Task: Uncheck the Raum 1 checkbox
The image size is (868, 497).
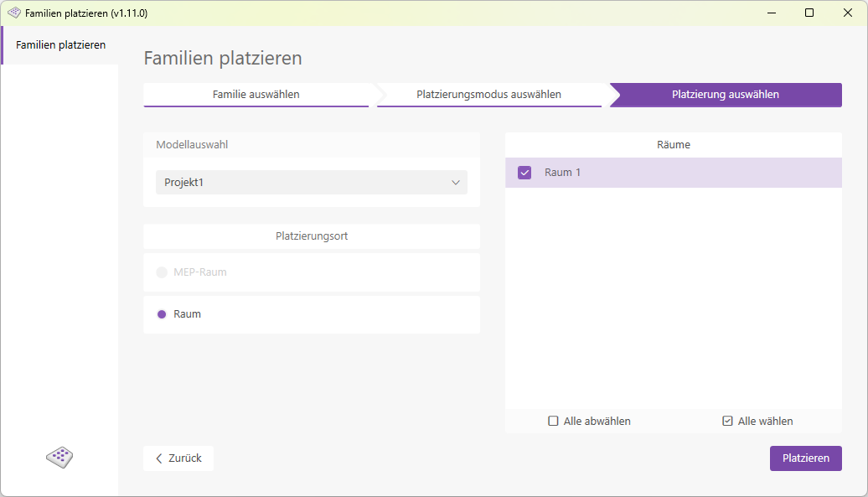Action: [524, 172]
